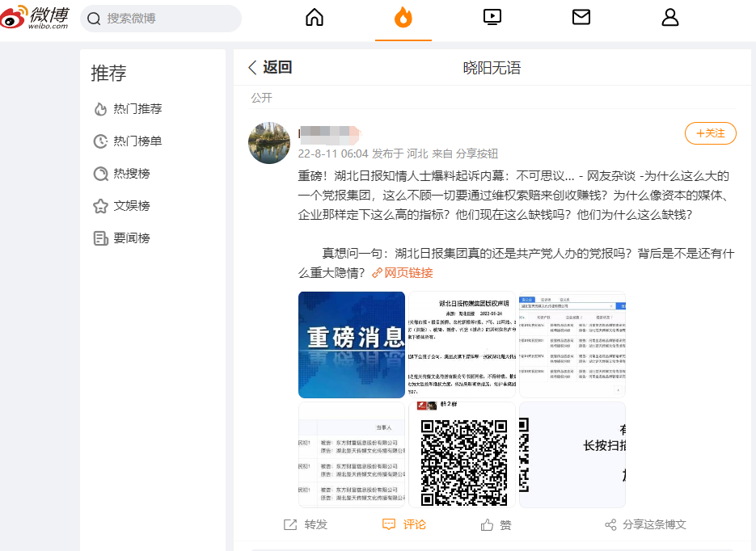Click the back chevron arrow

[x=252, y=67]
